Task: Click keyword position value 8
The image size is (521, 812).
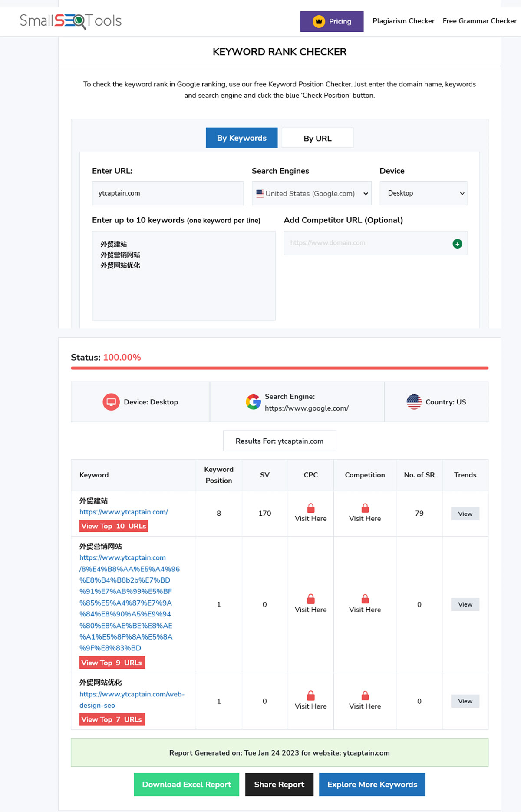Action: 219,513
